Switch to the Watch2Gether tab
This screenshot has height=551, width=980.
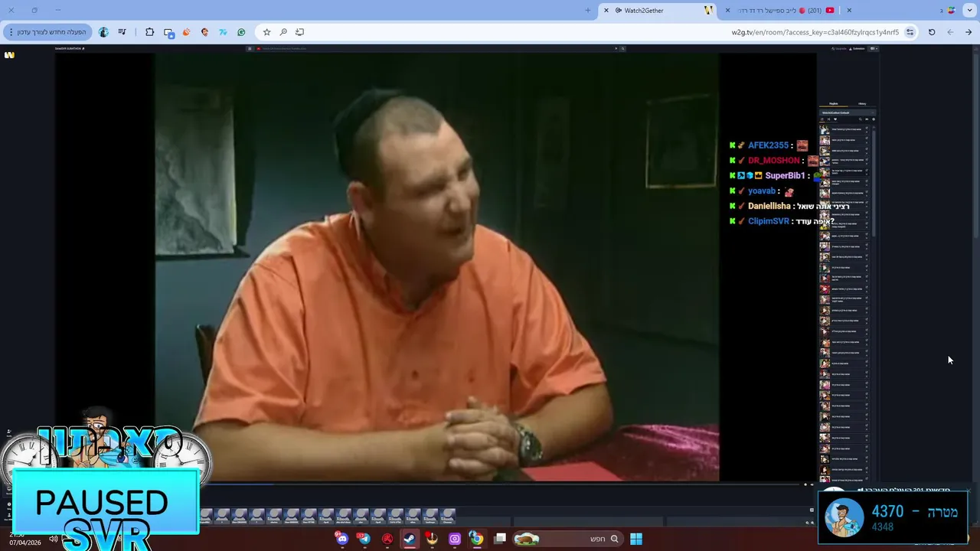[x=658, y=11]
